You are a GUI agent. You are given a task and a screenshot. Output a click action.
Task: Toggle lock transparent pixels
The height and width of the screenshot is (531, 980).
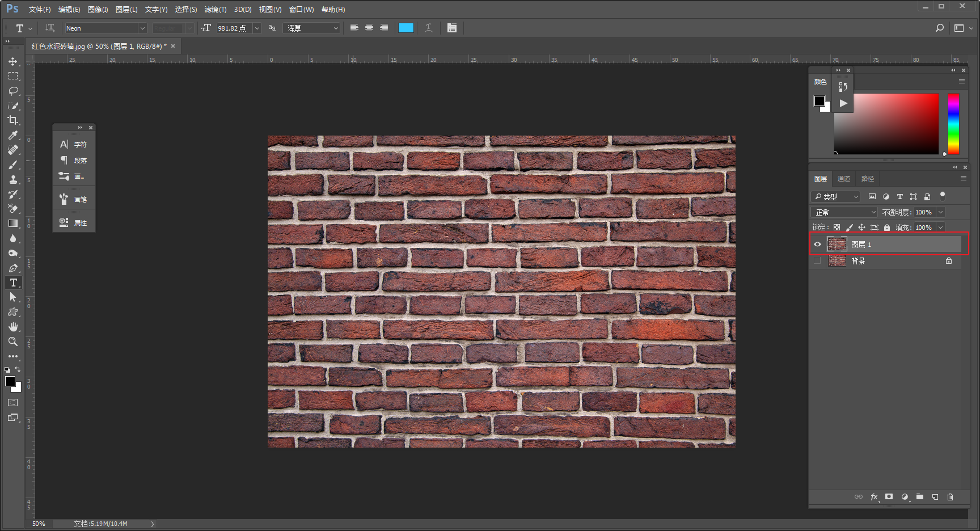(x=837, y=227)
